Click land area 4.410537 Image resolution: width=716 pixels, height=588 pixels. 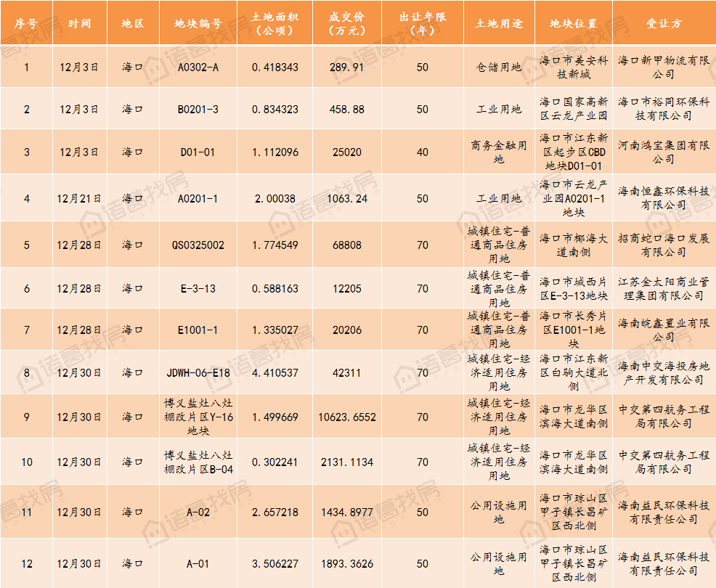click(275, 373)
